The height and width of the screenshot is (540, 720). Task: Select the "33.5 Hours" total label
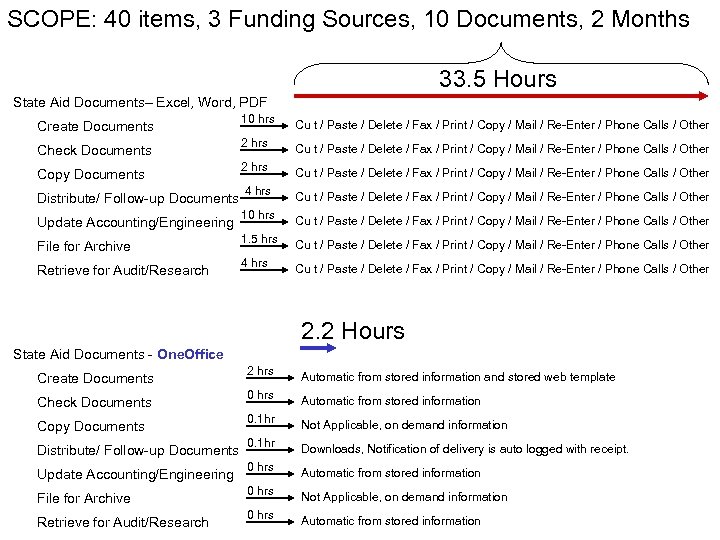(x=498, y=79)
